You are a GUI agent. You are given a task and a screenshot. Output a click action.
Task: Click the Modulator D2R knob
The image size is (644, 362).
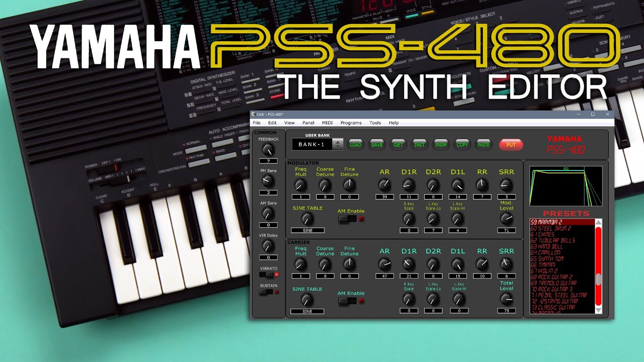[x=433, y=185]
